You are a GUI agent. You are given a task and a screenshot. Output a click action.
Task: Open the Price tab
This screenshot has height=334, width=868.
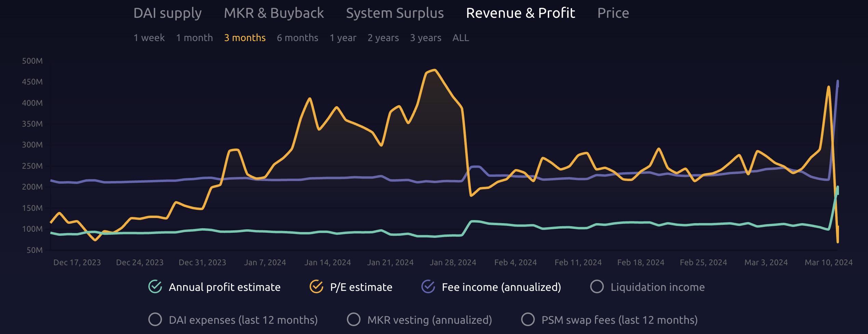(613, 13)
